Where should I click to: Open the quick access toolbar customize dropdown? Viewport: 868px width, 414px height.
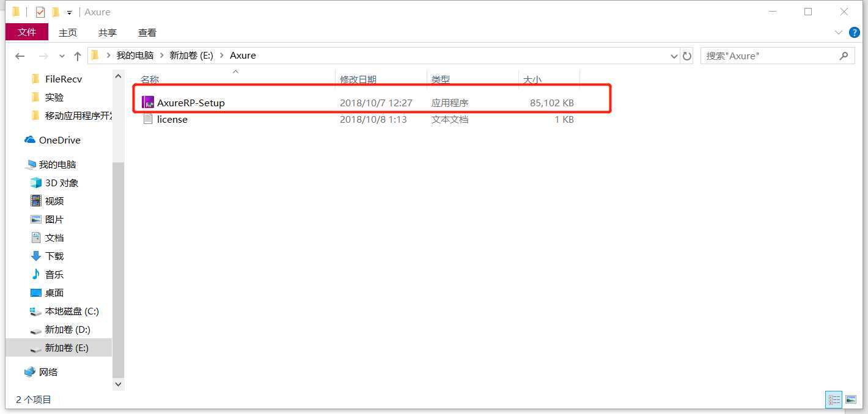coord(69,12)
